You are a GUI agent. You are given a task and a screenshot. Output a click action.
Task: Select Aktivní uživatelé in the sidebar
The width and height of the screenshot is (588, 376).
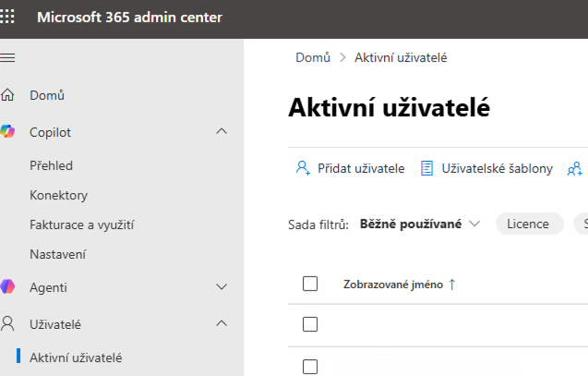(x=76, y=358)
